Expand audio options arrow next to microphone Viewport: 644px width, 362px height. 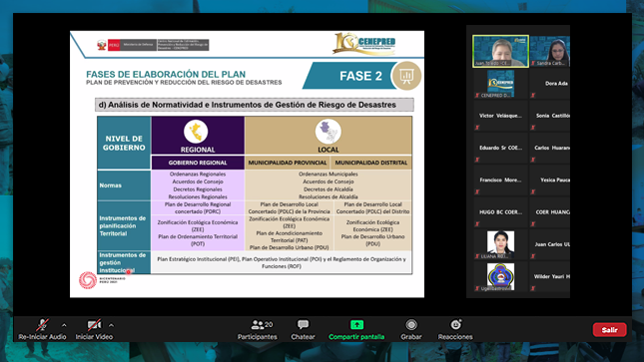64,325
